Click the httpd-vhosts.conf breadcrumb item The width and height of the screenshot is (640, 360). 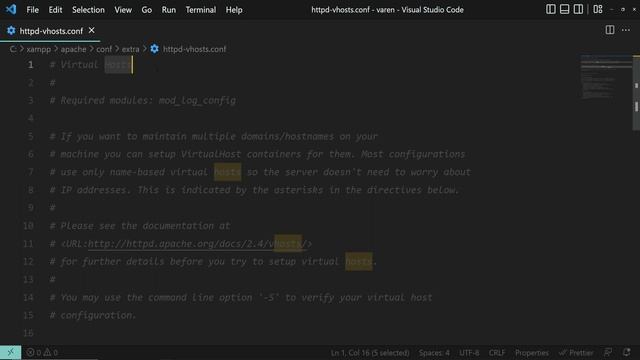(x=194, y=49)
